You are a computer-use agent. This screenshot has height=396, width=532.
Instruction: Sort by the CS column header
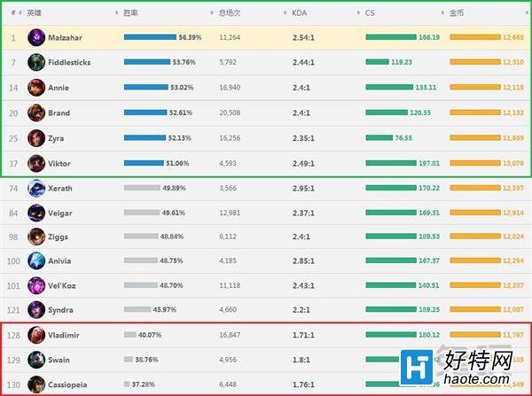[x=370, y=13]
